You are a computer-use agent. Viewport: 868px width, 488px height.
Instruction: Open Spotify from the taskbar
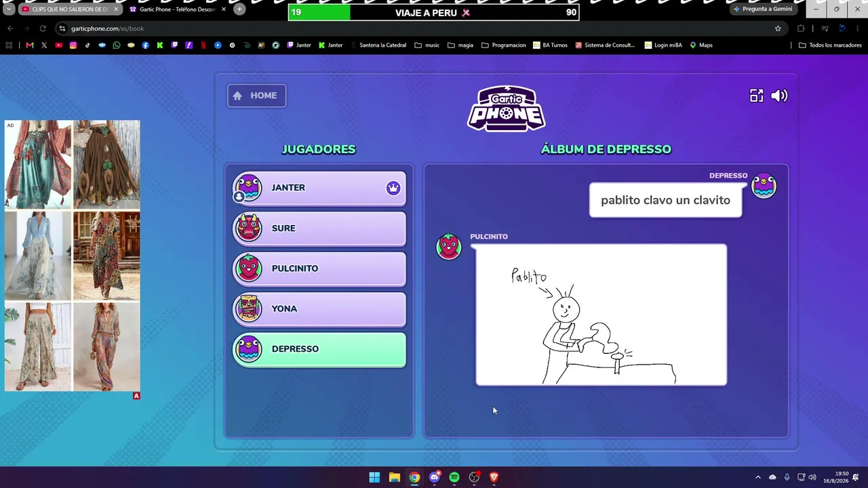(454, 477)
